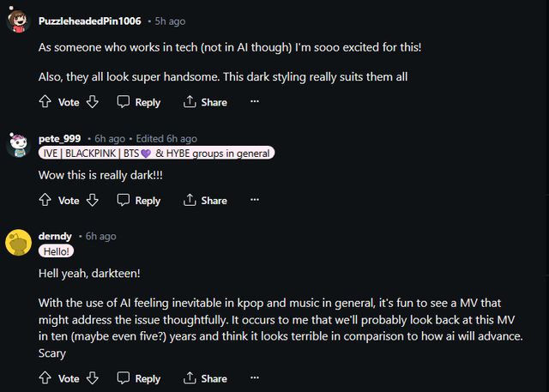Upvote PuzzleheadedPin1006's comment
Viewport: 549px width, 392px height.
[45, 102]
